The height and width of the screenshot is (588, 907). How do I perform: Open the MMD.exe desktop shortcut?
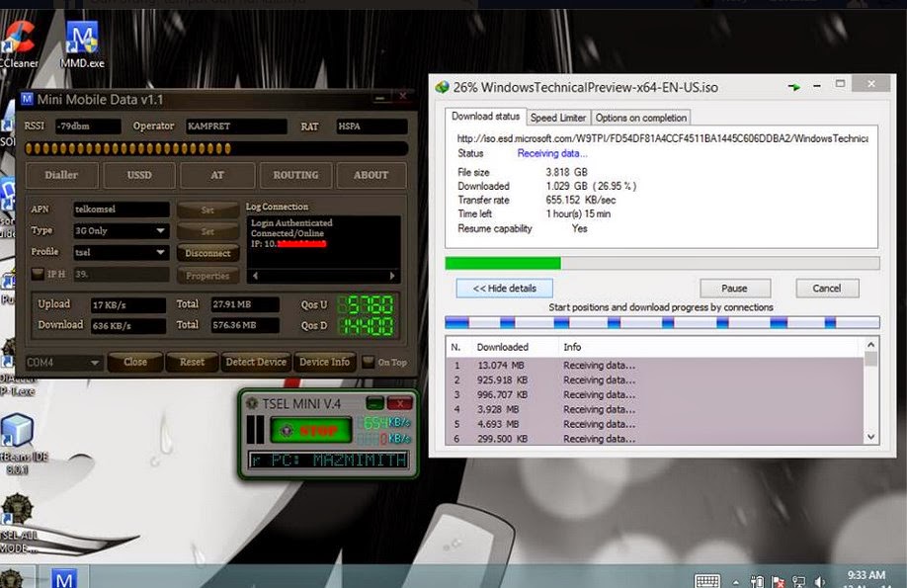[82, 44]
